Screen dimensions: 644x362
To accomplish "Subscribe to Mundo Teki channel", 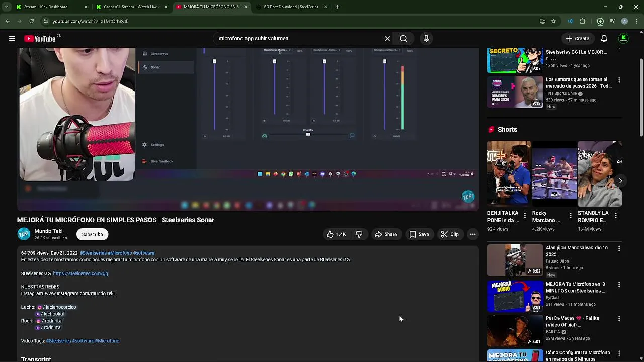I will (92, 234).
